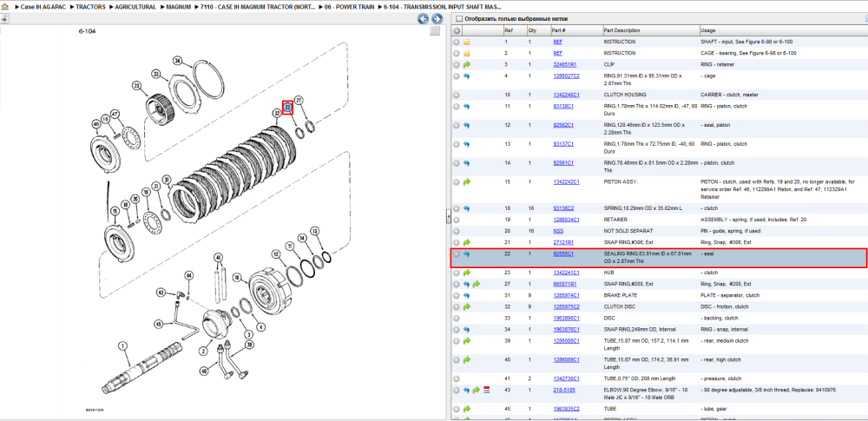This screenshot has height=421, width=868.
Task: Click green arrow icon for CLUTCH DISC row
Action: pyautogui.click(x=467, y=307)
